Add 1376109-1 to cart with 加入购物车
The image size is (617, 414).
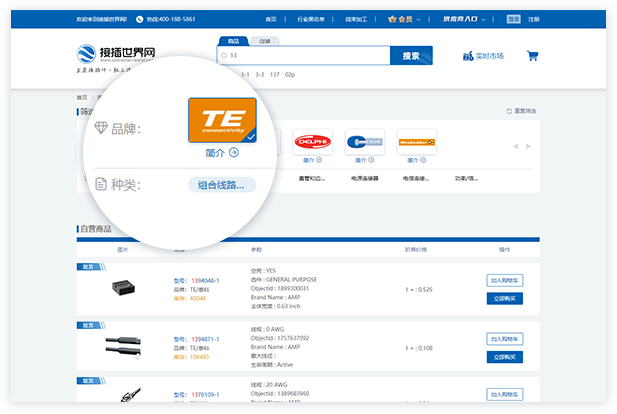(505, 394)
